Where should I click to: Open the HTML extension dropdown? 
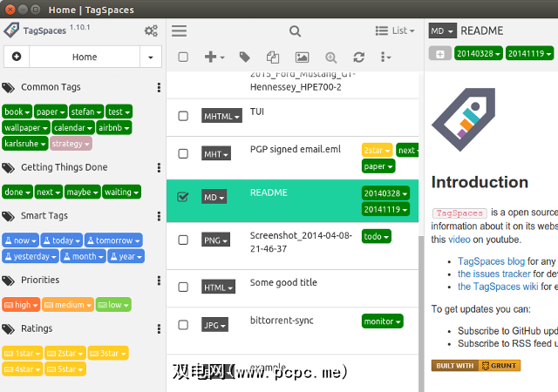(218, 287)
